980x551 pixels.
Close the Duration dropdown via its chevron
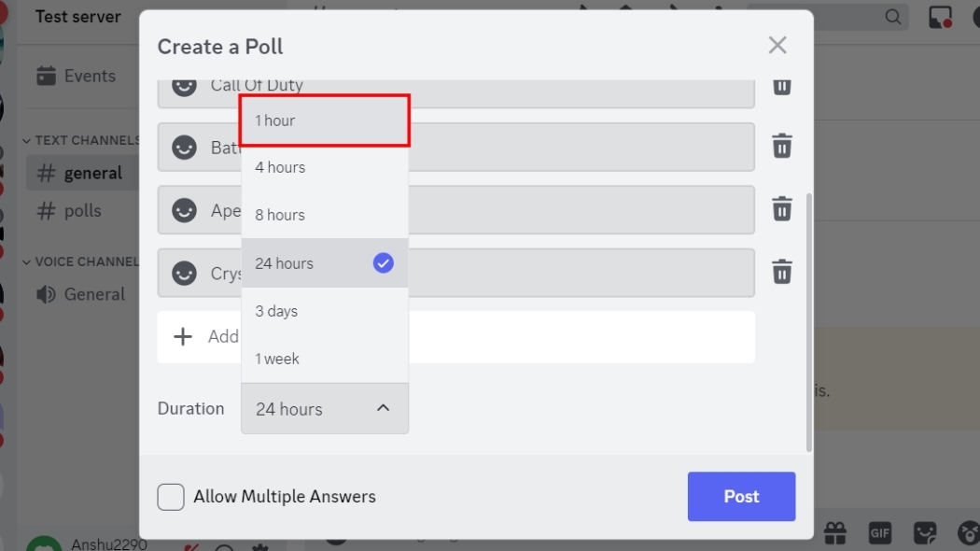point(382,408)
